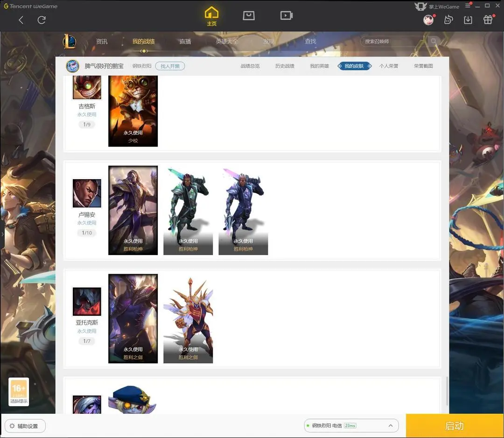Switch to 我的英雄 sub-tab
Viewport: 504px width, 438px height.
click(x=320, y=66)
